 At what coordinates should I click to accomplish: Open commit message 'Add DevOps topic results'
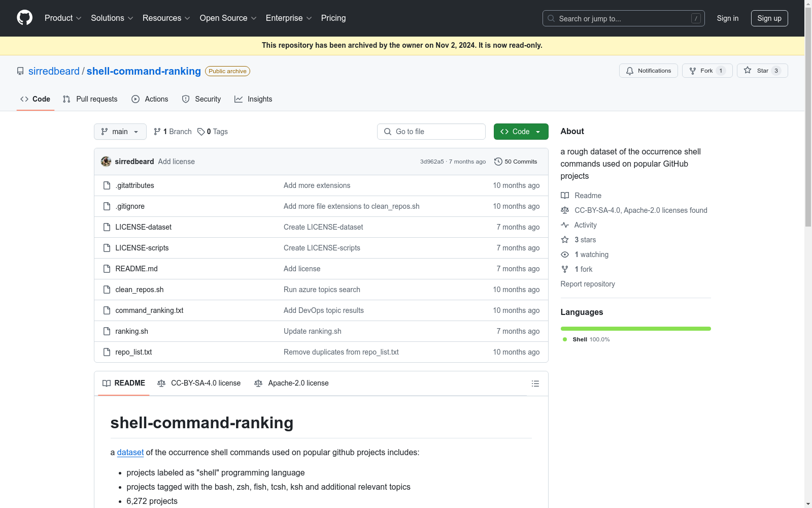pyautogui.click(x=324, y=310)
